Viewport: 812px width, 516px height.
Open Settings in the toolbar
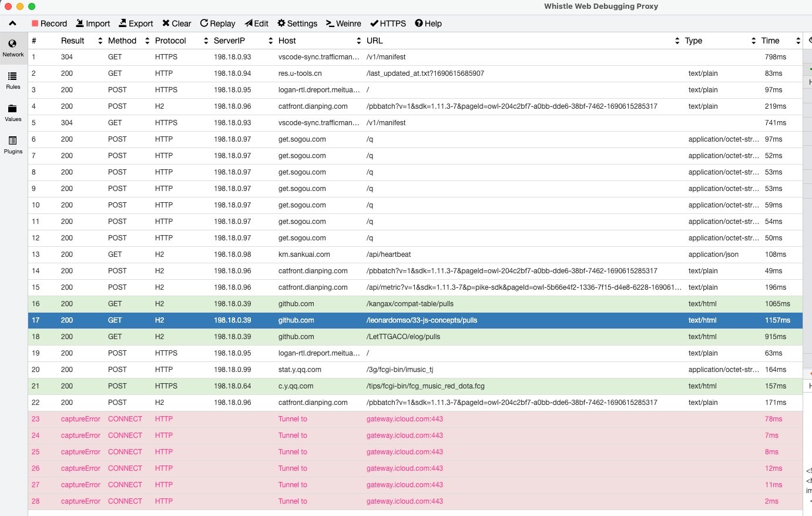click(x=297, y=24)
